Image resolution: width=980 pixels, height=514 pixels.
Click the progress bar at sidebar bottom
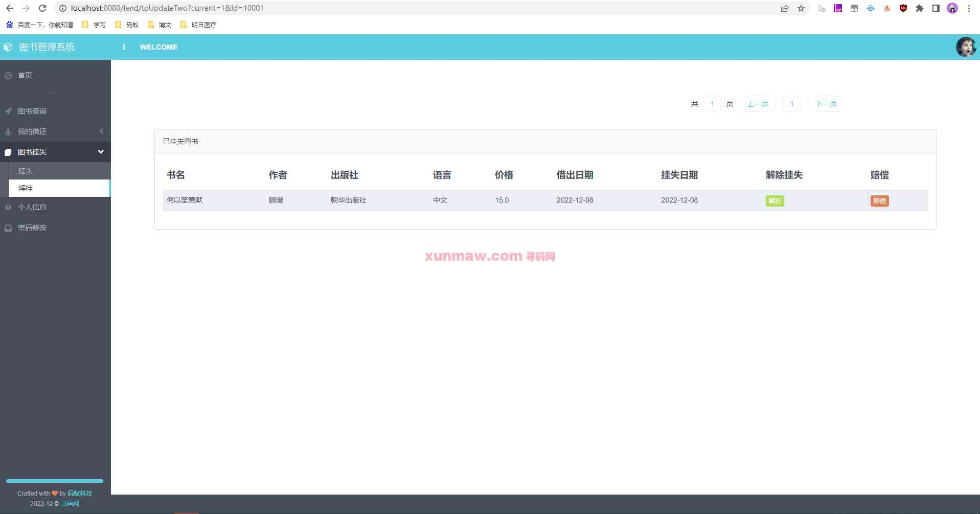(54, 481)
